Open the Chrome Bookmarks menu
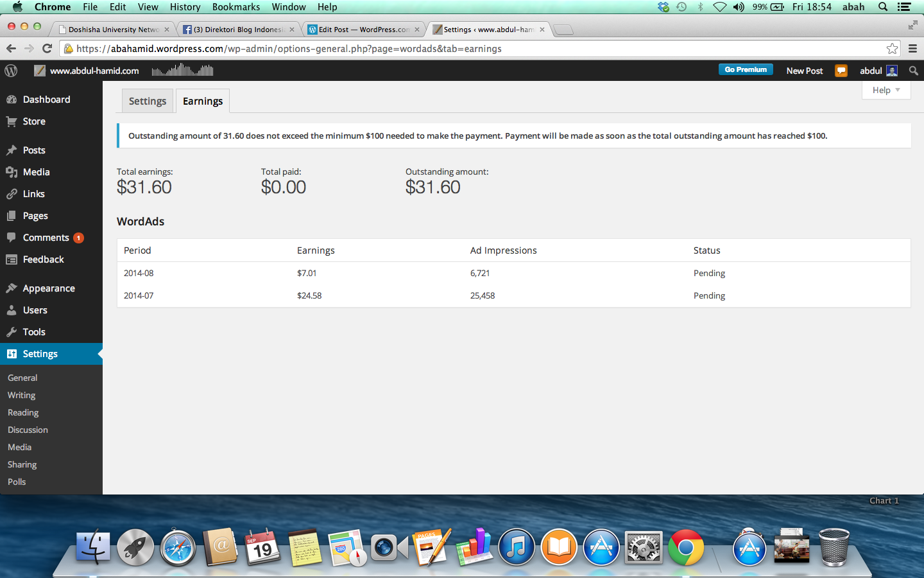The image size is (924, 578). tap(235, 7)
